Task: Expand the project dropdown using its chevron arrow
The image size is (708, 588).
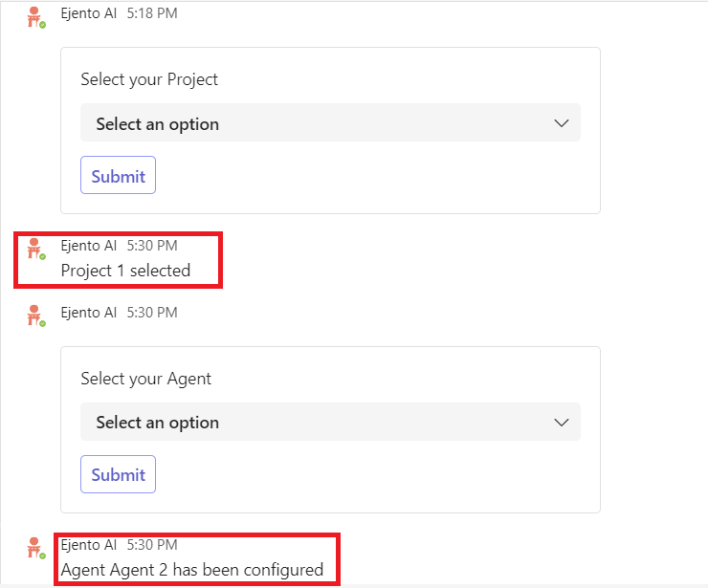Action: (x=561, y=123)
